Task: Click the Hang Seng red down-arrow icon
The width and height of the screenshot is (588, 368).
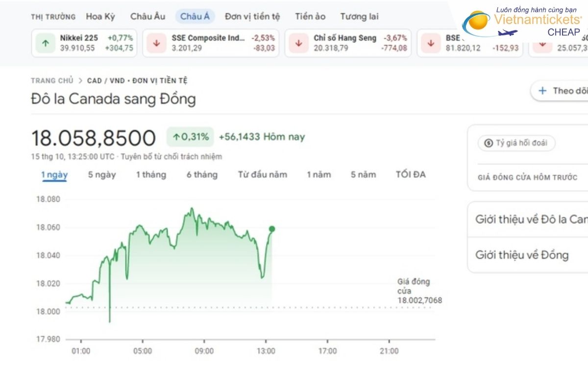Action: point(298,43)
